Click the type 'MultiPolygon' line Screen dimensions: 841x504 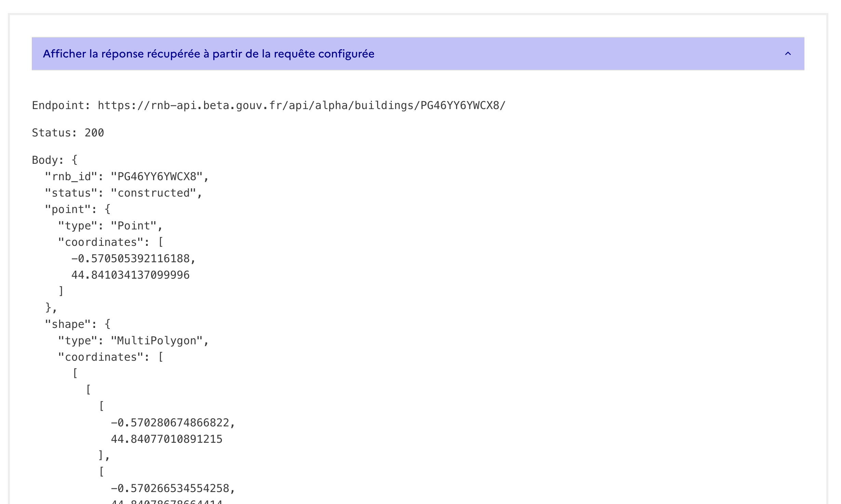[133, 341]
